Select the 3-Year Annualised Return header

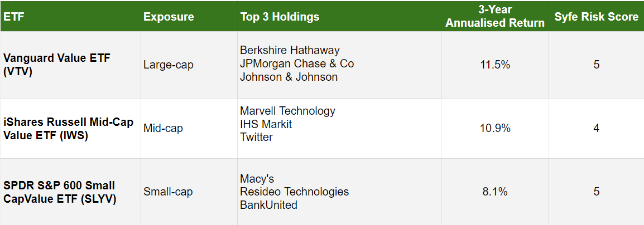[495, 16]
